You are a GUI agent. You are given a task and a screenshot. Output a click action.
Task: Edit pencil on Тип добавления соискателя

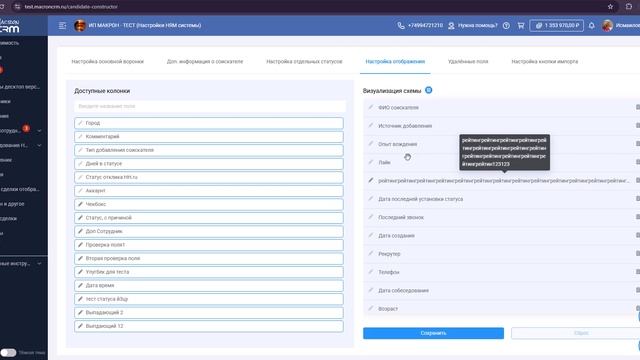coord(80,150)
